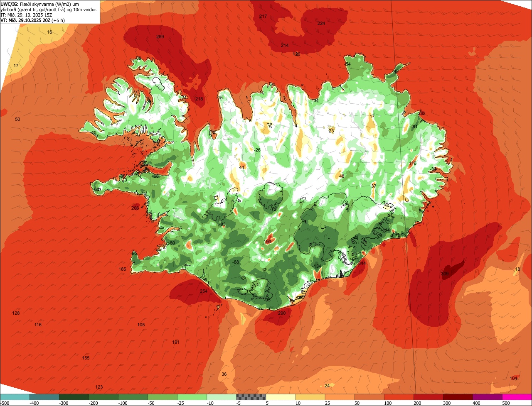Select the light orange 25 to 50 legend swatch

click(x=340, y=397)
